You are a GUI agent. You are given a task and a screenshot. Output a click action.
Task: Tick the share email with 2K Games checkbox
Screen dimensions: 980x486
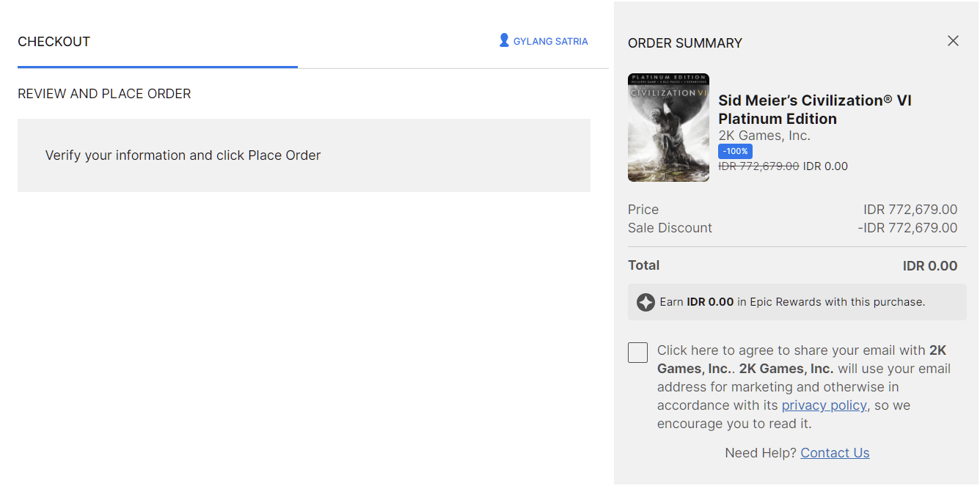637,353
